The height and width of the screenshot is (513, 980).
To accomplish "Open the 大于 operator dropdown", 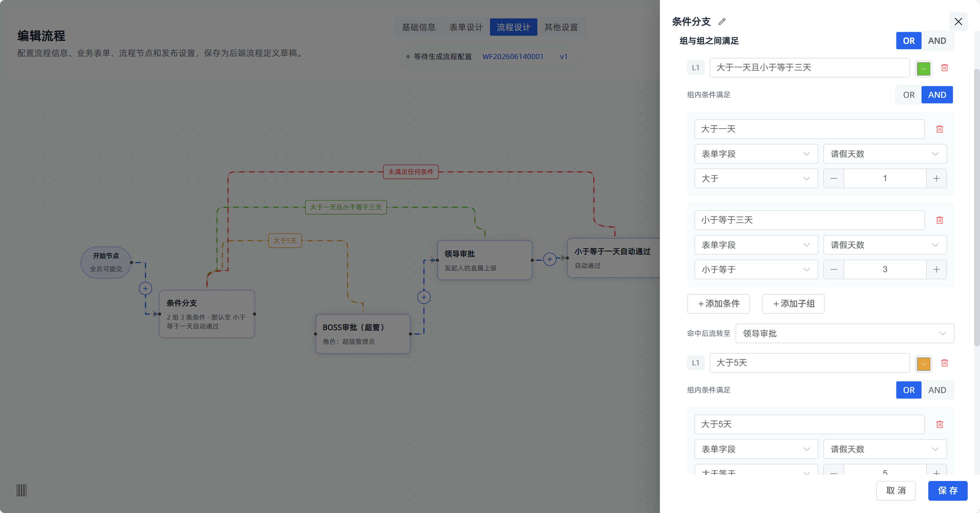I will 756,178.
